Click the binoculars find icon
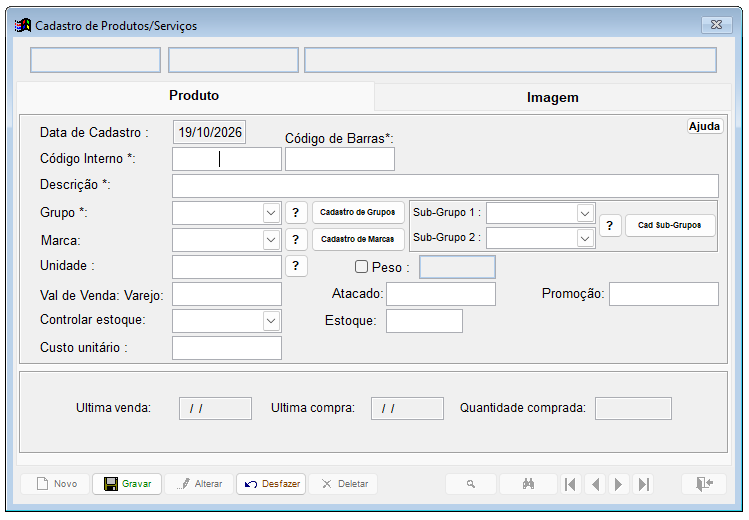The height and width of the screenshot is (520, 749). [528, 484]
